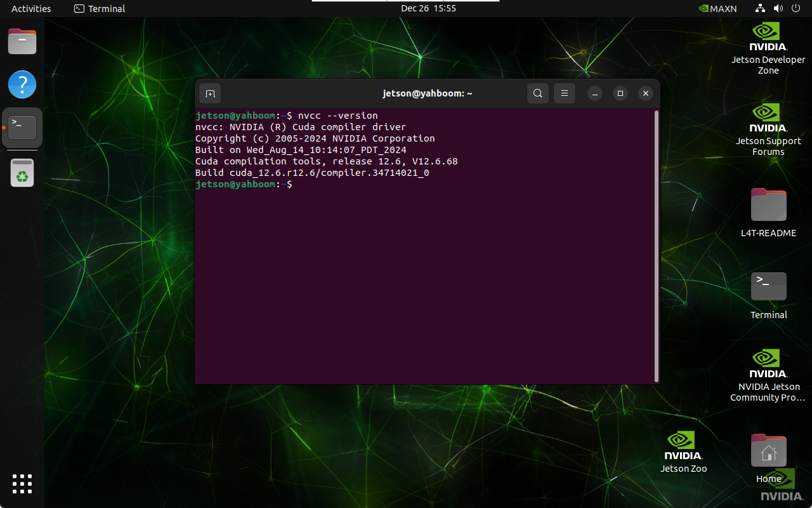Open the terminal hamburger menu
The width and height of the screenshot is (812, 508).
(x=564, y=93)
